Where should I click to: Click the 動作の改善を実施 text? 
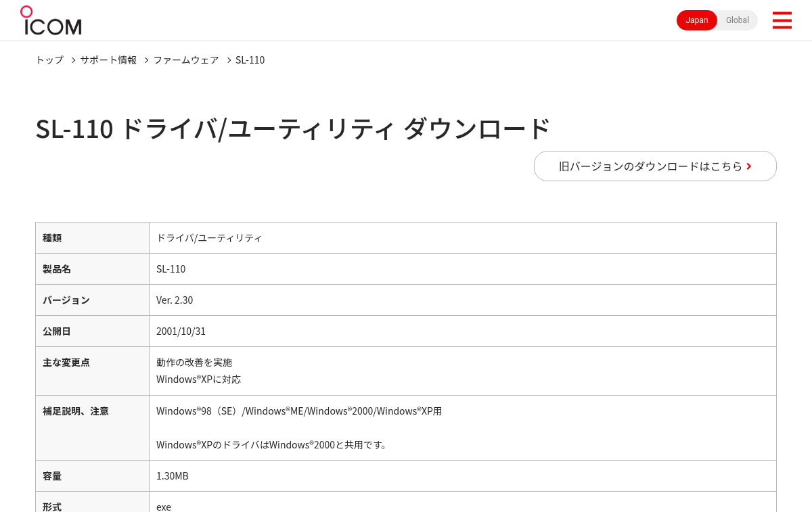194,363
